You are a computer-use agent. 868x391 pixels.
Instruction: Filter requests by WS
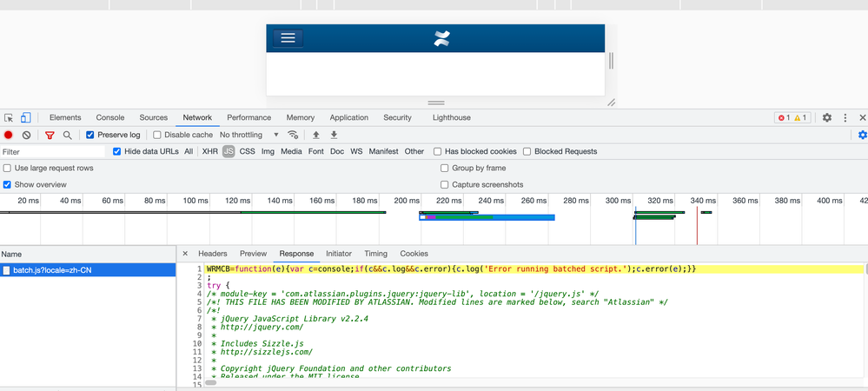[356, 151]
